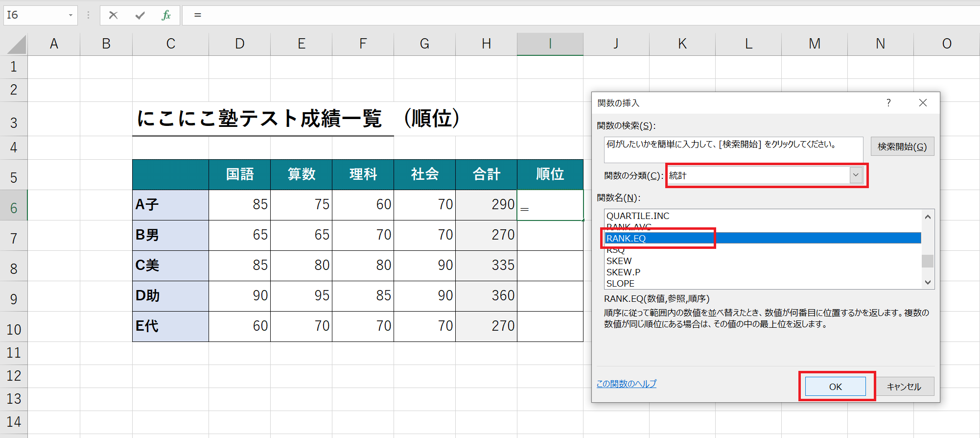The image size is (980, 438).
Task: Click A子's 算数 score 75
Action: coord(301,205)
